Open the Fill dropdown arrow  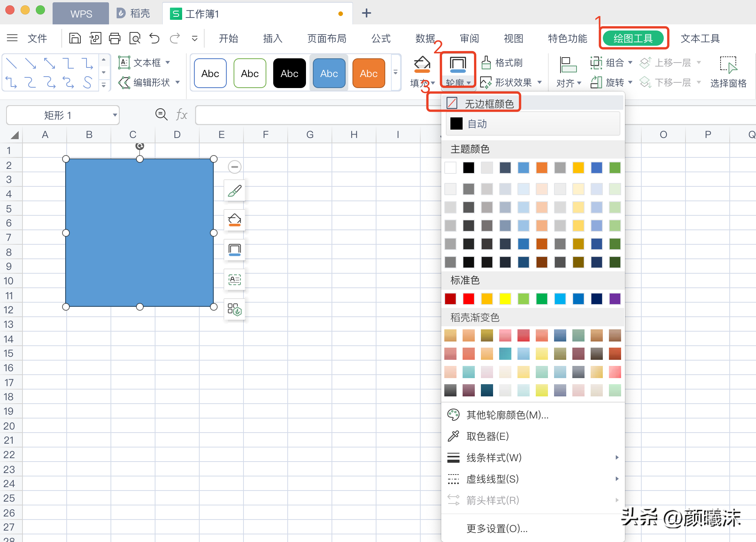pos(433,83)
